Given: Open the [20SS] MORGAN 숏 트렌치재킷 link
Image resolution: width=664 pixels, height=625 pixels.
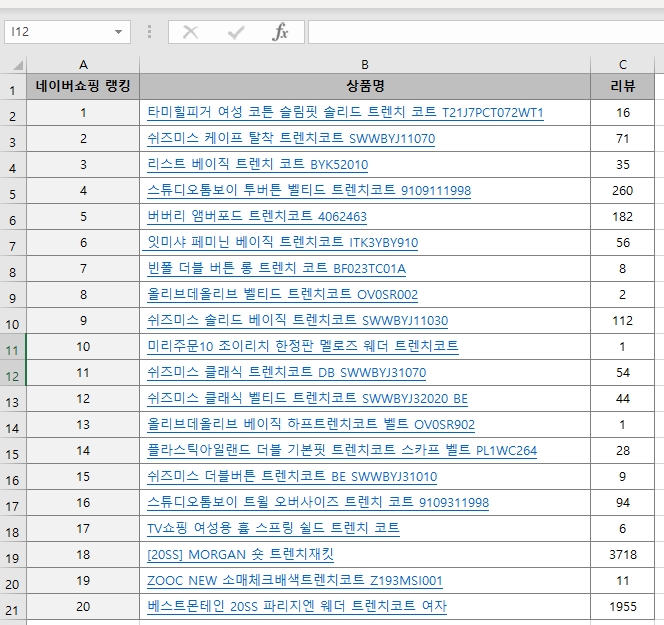Looking at the screenshot, I should click(x=240, y=554).
